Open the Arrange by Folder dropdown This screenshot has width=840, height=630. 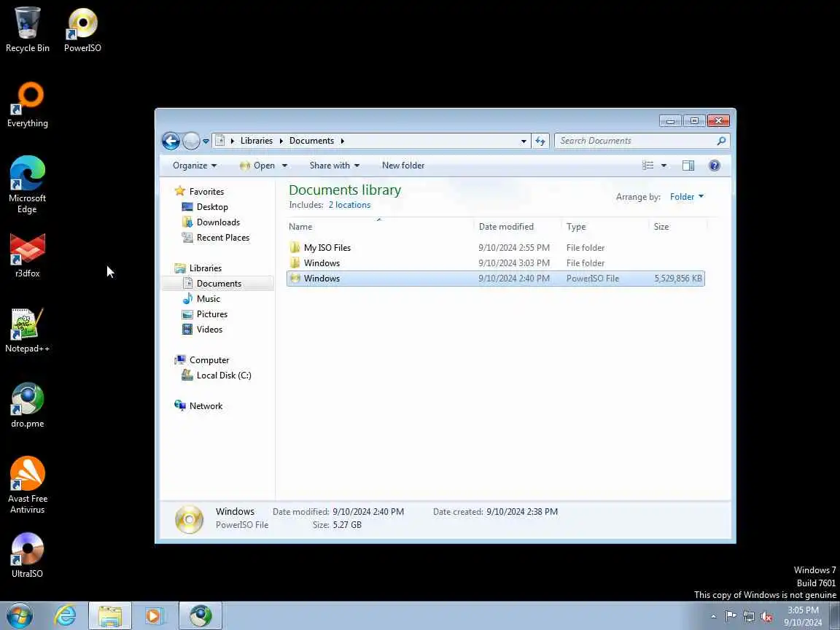point(687,197)
